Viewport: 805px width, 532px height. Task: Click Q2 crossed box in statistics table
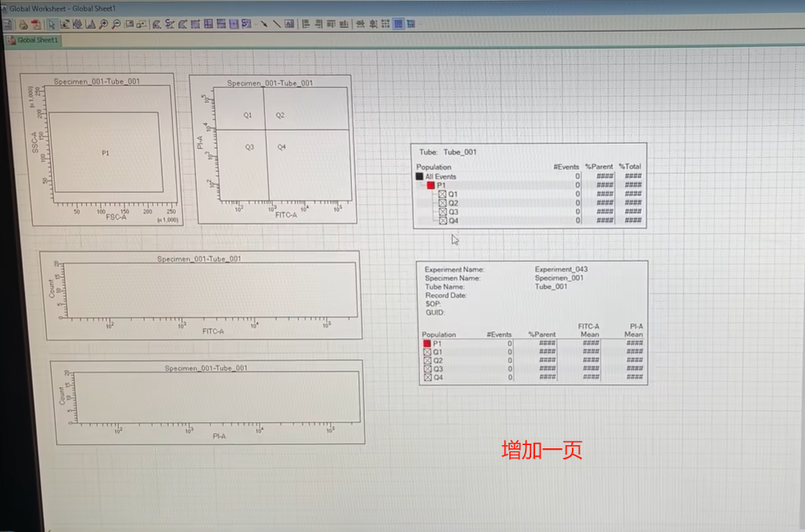pos(427,361)
